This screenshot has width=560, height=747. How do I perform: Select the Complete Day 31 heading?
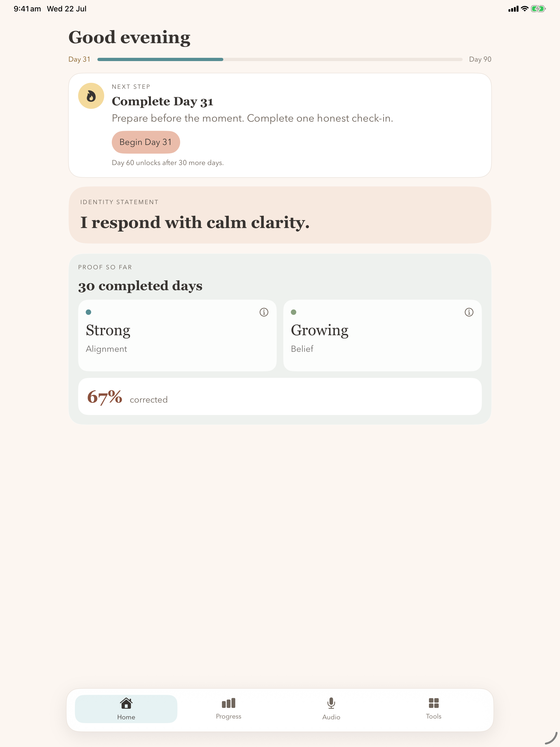162,101
